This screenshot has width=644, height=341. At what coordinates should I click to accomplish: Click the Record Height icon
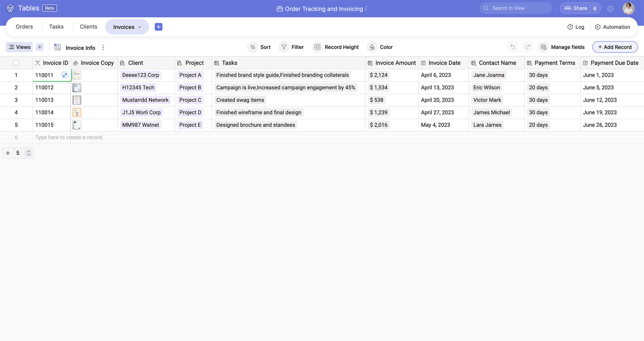(x=317, y=47)
